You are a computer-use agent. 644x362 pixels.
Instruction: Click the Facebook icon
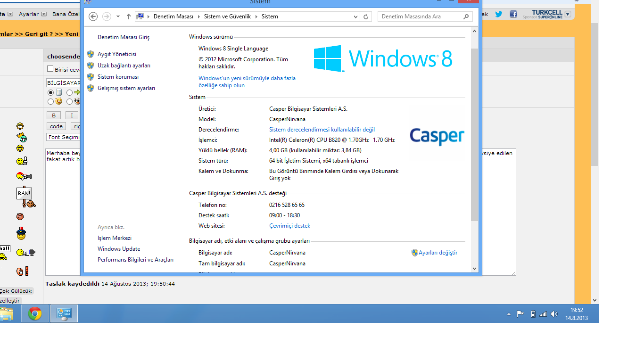[x=513, y=14]
